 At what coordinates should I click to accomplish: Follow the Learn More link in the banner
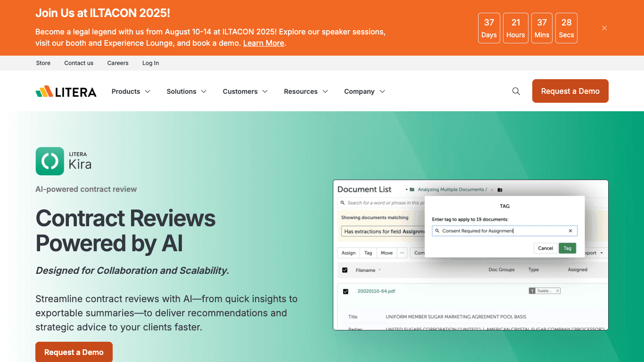click(264, 43)
